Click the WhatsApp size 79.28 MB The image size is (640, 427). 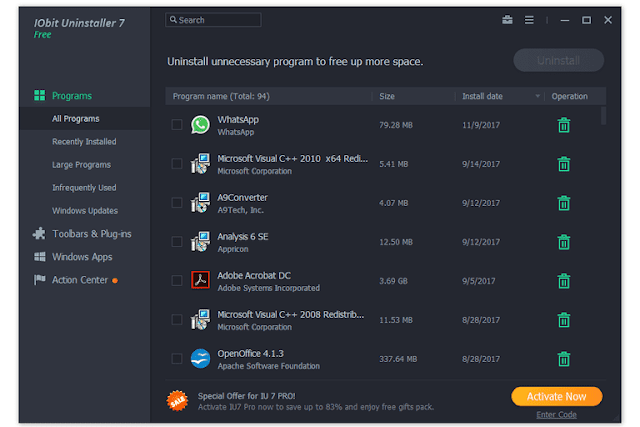396,125
